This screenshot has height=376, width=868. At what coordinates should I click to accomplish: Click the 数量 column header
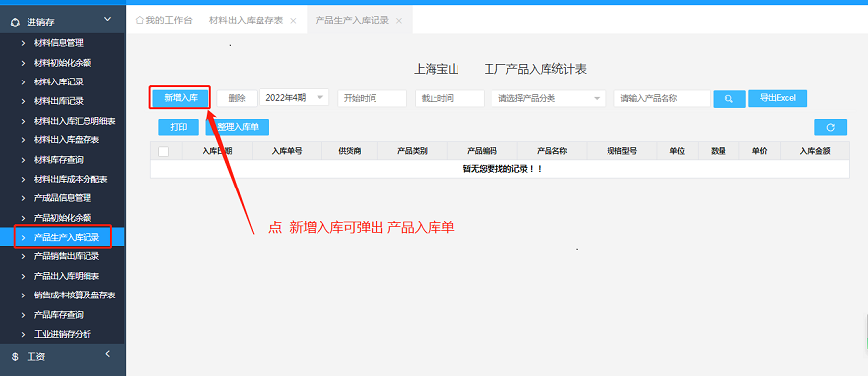pos(718,151)
